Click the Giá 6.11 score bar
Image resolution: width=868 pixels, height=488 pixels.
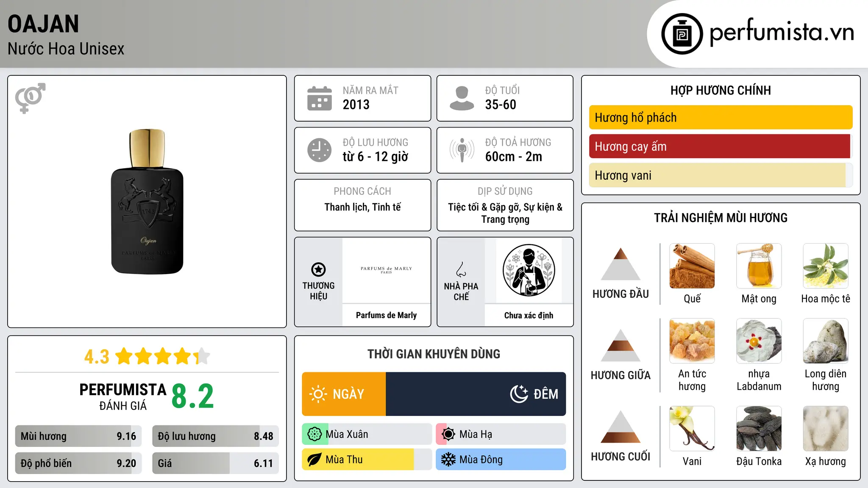pos(215,463)
